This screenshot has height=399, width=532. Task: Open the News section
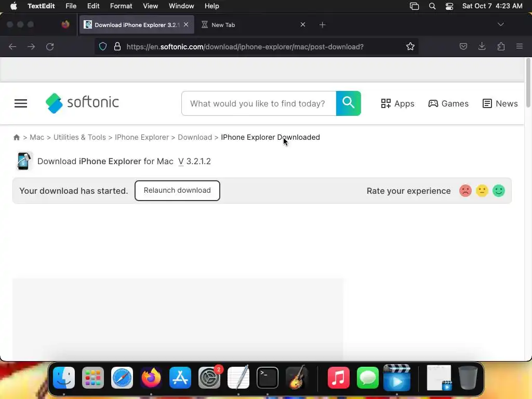[500, 103]
